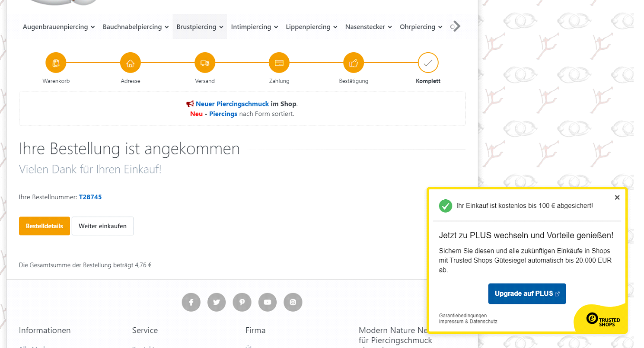644x348 pixels.
Task: Click the Bestätigung thumbs-up step icon
Action: point(354,63)
